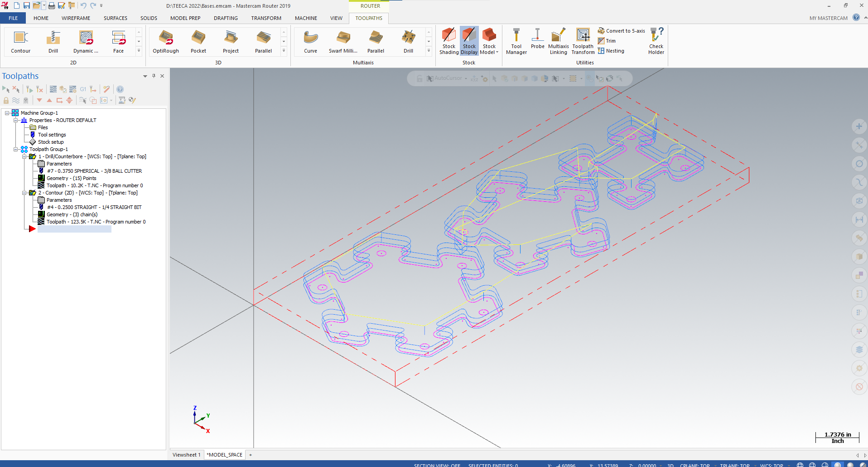The height and width of the screenshot is (467, 868).
Task: Toggle Stock Display in the Stock group
Action: [469, 41]
